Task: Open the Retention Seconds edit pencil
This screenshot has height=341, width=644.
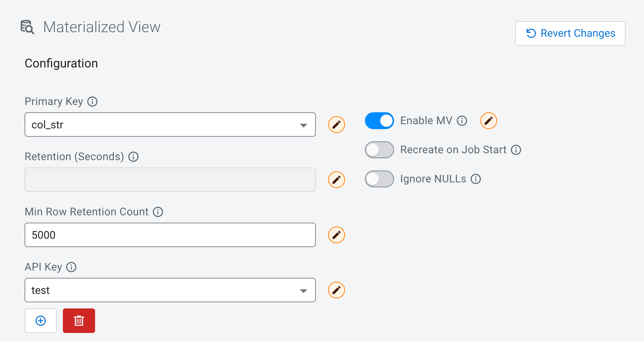Action: point(336,179)
